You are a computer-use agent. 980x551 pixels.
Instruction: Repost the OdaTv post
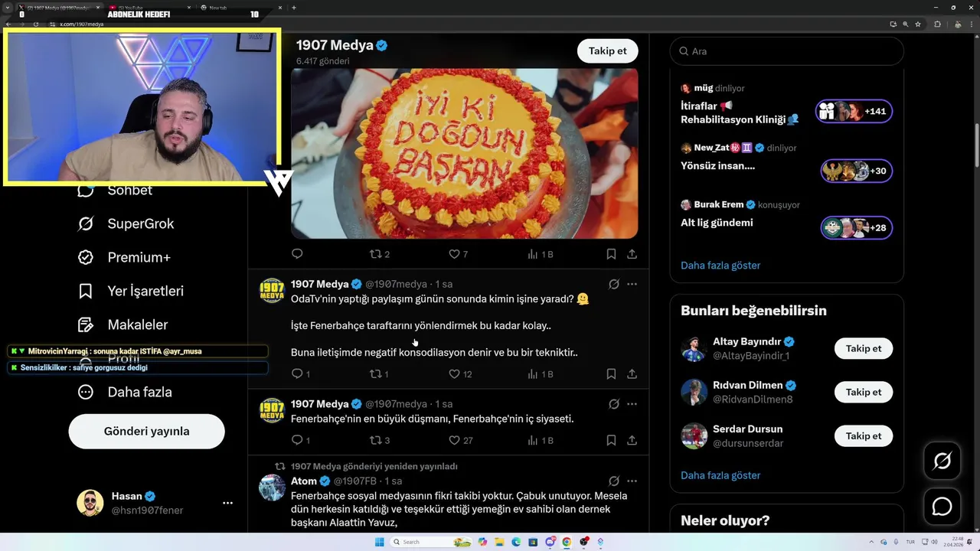click(x=380, y=374)
